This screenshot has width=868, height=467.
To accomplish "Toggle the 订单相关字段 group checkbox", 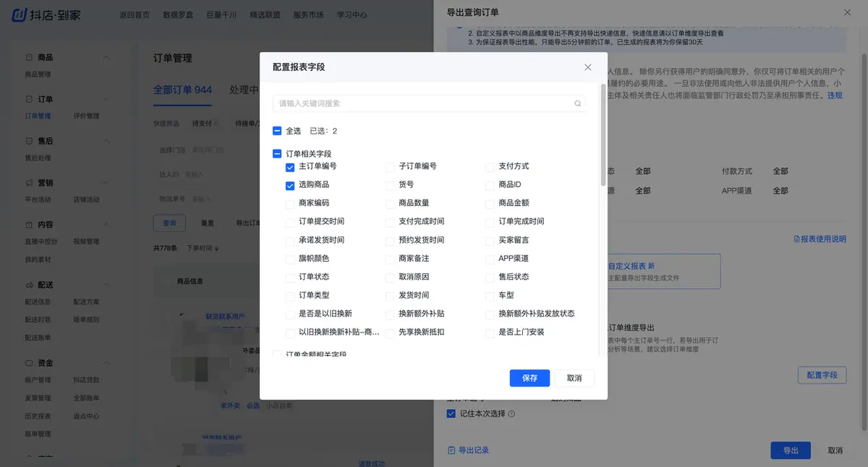I will [277, 154].
